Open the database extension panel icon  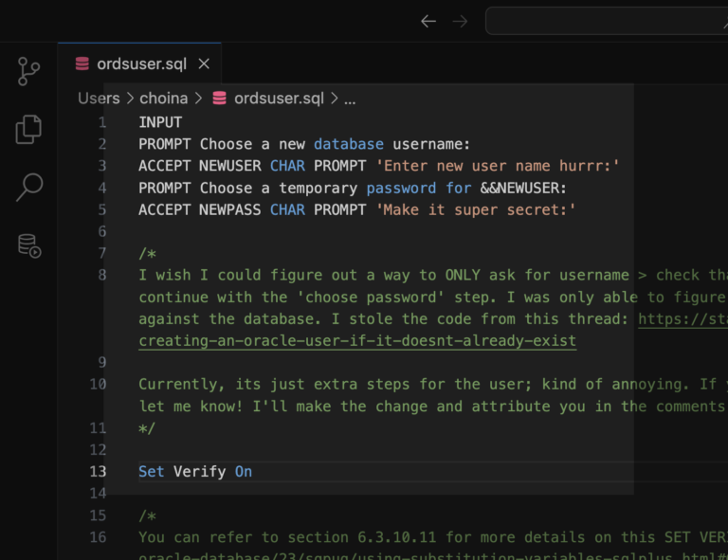tap(28, 245)
